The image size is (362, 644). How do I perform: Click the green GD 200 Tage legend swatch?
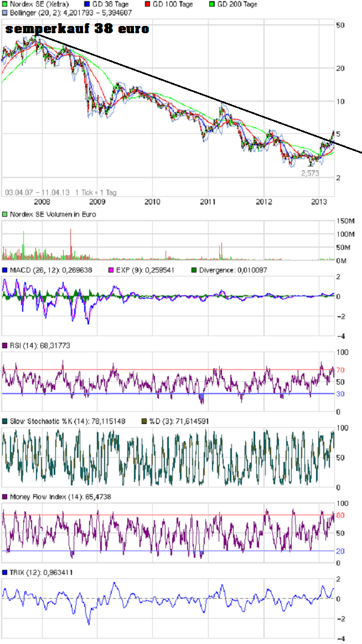213,4
